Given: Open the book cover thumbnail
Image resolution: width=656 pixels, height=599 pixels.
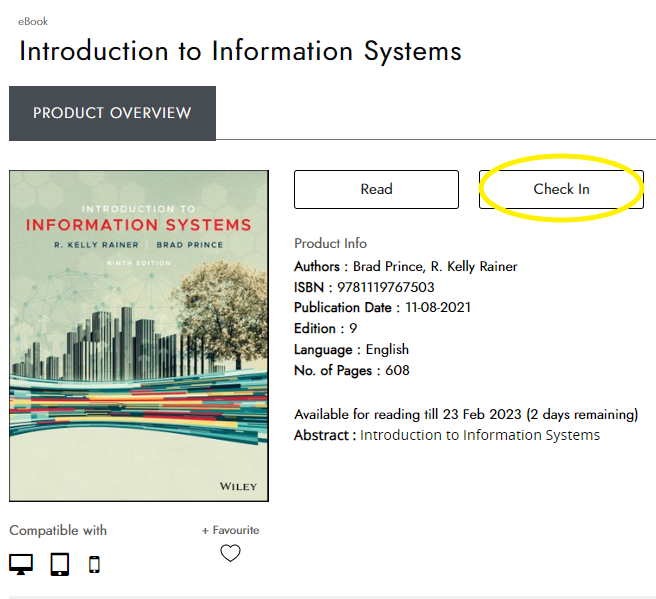Looking at the screenshot, I should (x=139, y=336).
